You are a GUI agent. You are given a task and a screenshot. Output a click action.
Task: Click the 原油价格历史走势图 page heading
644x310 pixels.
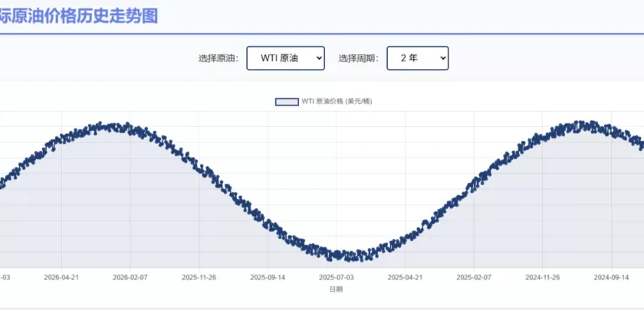79,16
